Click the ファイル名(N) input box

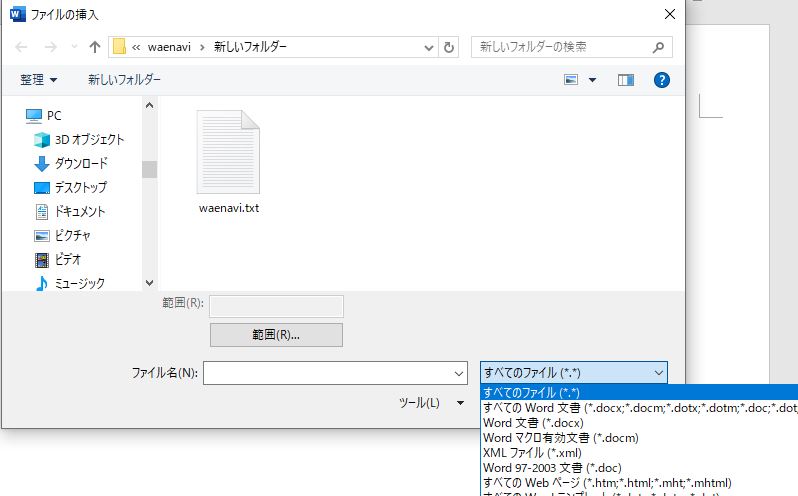coord(335,373)
